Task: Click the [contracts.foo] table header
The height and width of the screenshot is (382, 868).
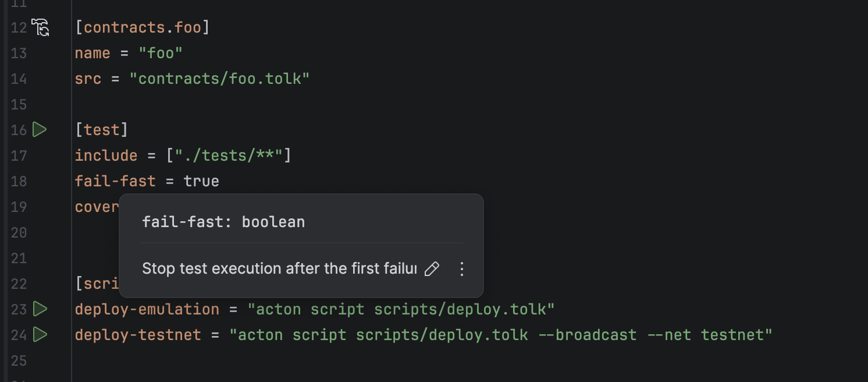Action: coord(142,27)
